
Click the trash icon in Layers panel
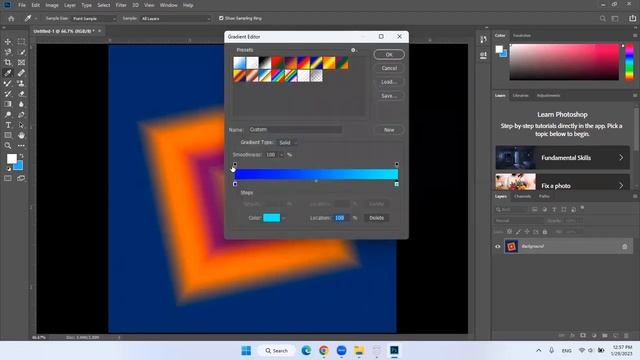[x=627, y=336]
